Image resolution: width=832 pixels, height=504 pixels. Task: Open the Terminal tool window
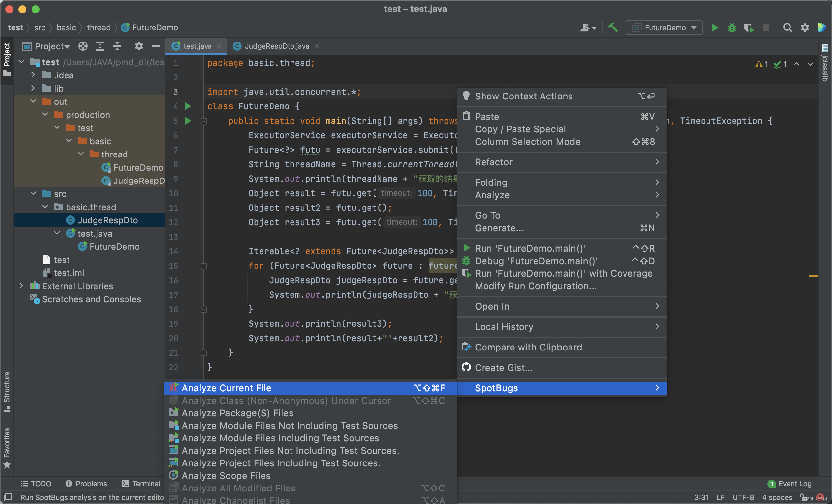[x=141, y=483]
